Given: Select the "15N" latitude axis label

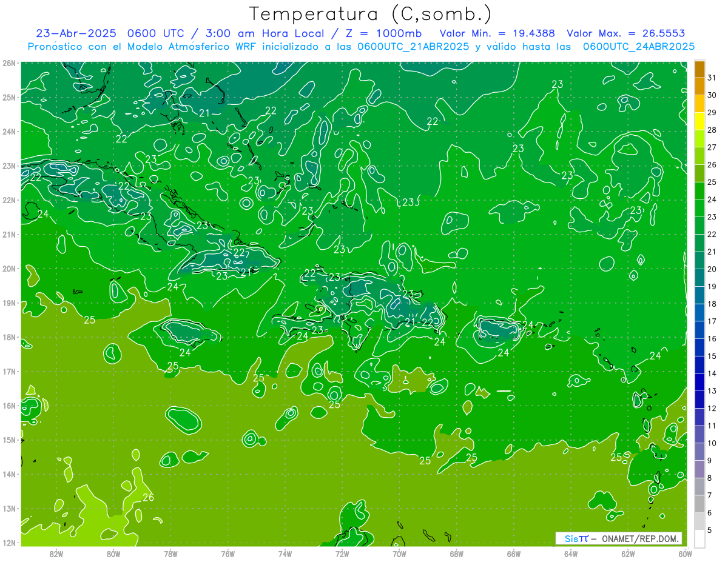Looking at the screenshot, I should (x=9, y=440).
